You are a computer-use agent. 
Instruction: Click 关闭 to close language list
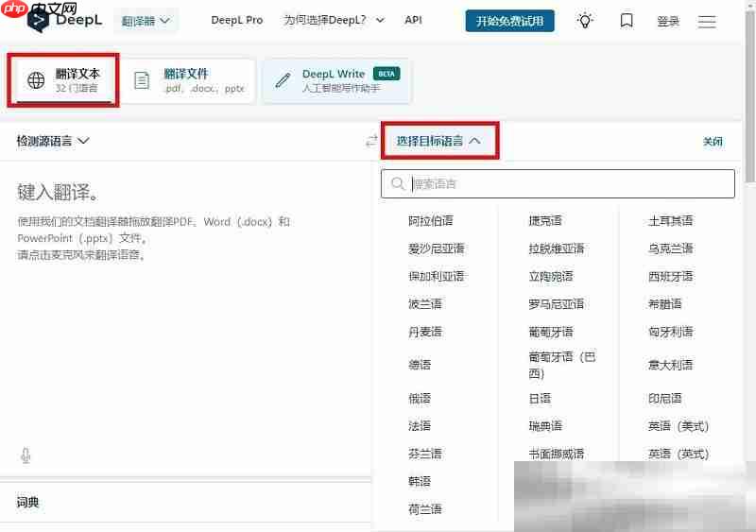713,142
